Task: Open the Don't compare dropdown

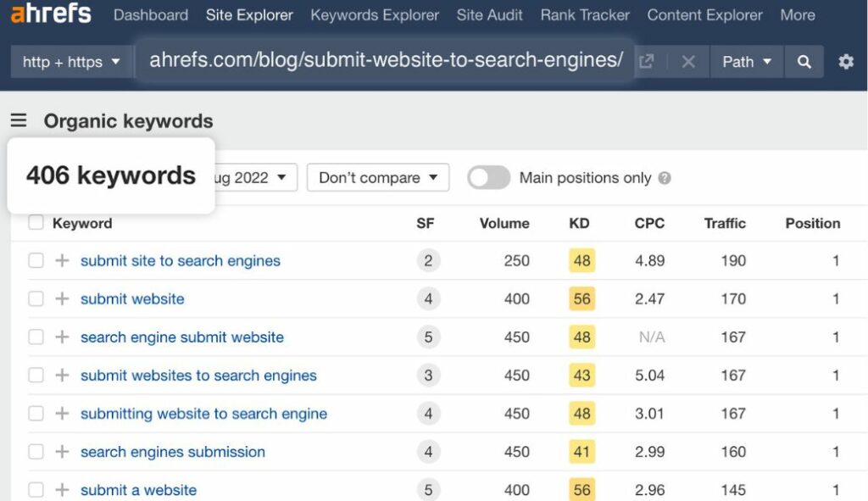Action: (x=377, y=178)
